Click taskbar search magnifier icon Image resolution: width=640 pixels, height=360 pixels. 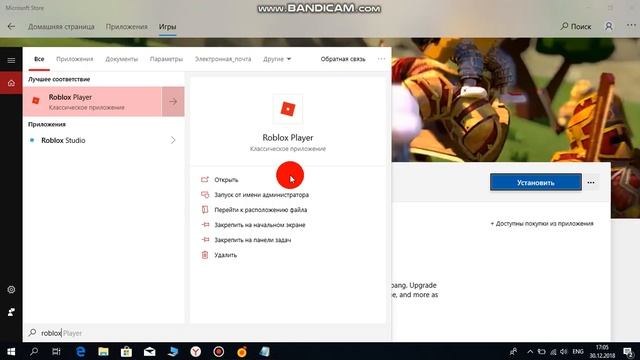(34, 351)
